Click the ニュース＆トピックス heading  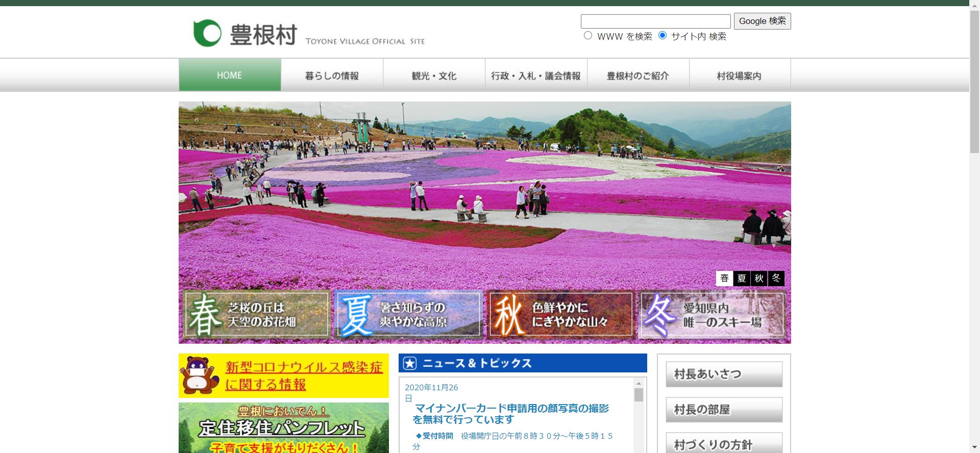point(477,363)
